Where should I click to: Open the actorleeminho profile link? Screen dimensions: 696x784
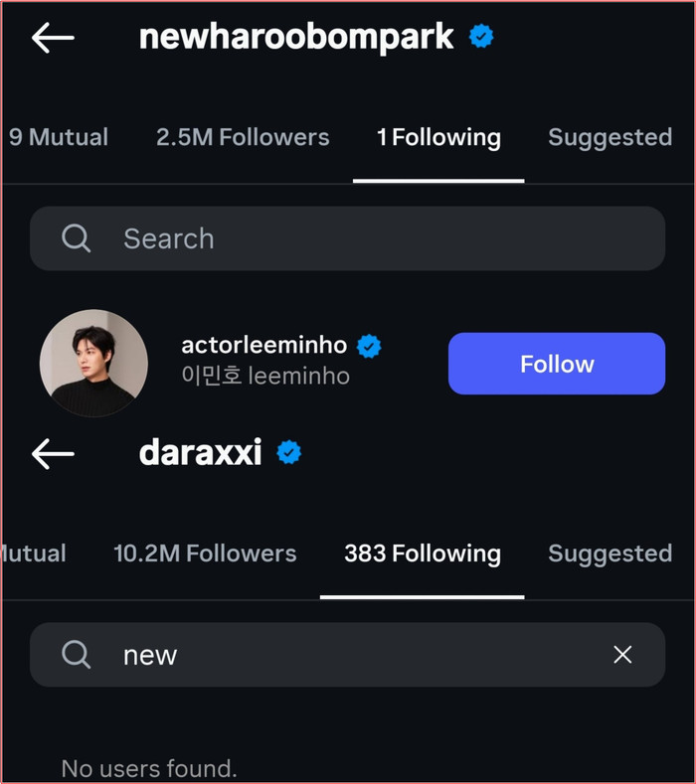tap(263, 346)
